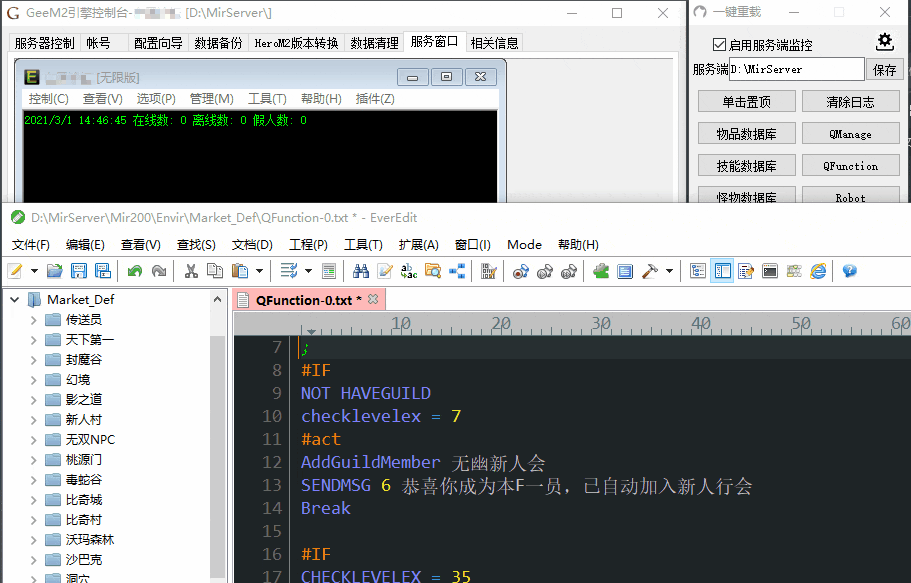
Task: Click the Find binoculars icon
Action: click(x=361, y=271)
